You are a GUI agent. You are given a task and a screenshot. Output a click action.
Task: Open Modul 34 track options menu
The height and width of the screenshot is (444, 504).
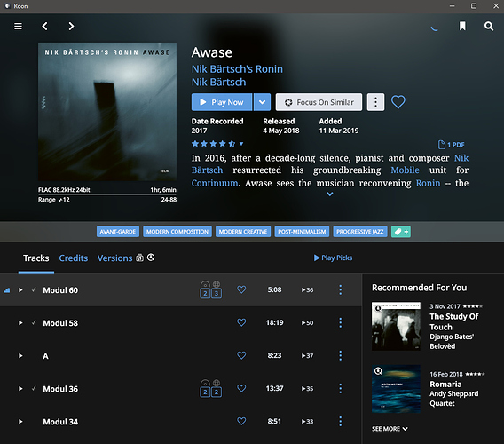(x=341, y=421)
